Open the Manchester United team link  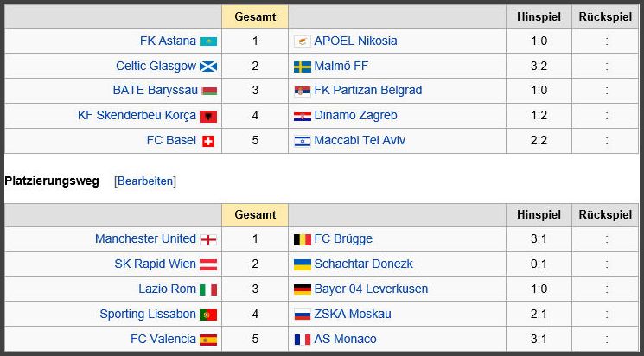145,238
